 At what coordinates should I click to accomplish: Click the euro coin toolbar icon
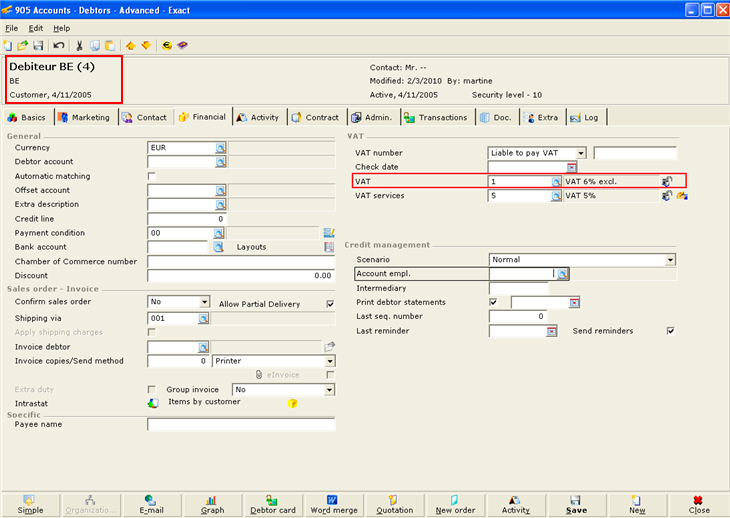167,46
